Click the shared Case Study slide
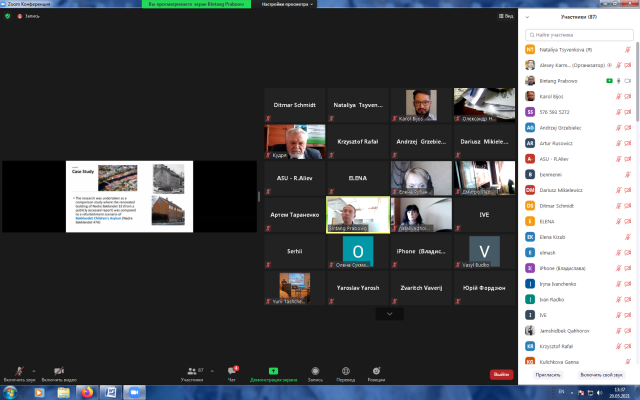 tap(129, 196)
